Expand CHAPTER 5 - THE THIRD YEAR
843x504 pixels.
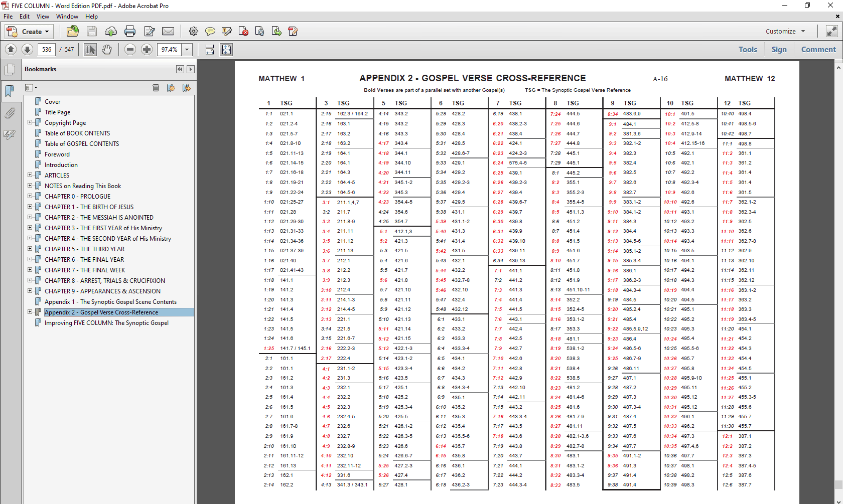click(x=30, y=249)
